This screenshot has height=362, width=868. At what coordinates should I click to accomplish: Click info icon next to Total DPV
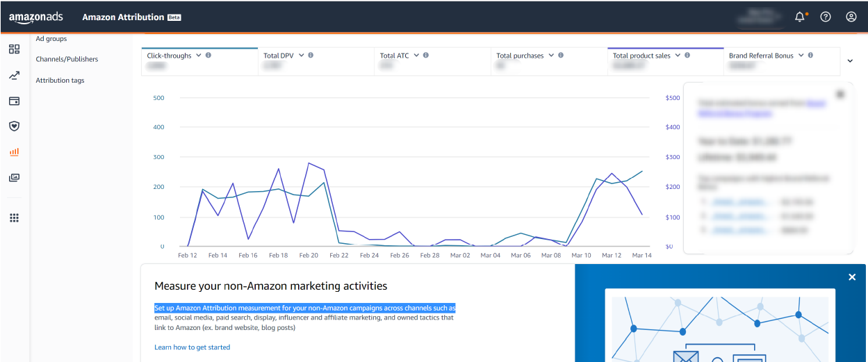point(311,55)
